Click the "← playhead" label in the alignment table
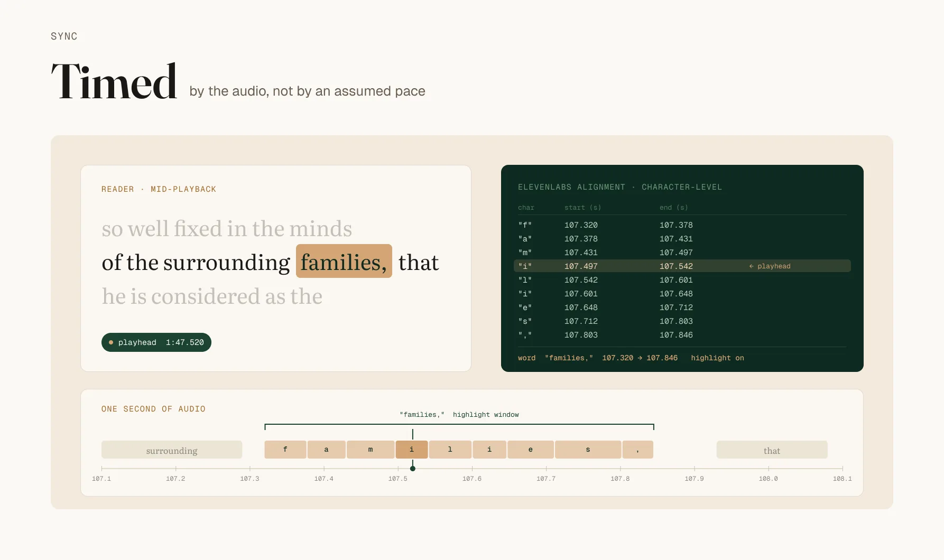The height and width of the screenshot is (560, 944). point(770,266)
